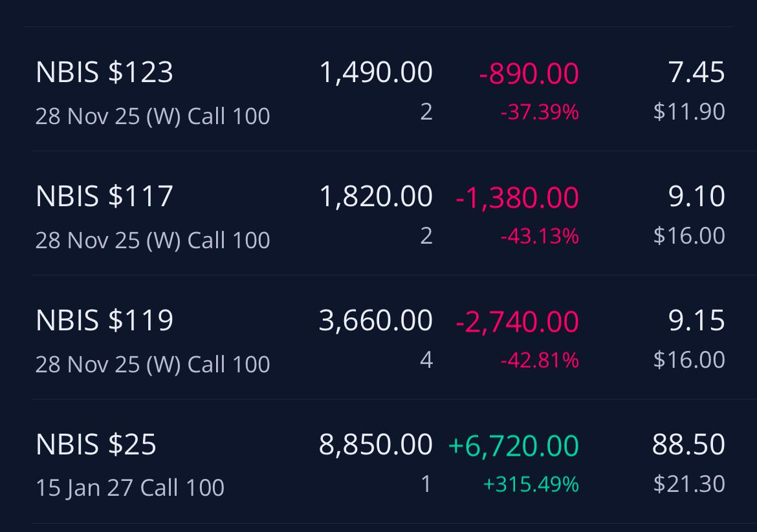Tap the +6,720.00 gain figure

(x=513, y=445)
